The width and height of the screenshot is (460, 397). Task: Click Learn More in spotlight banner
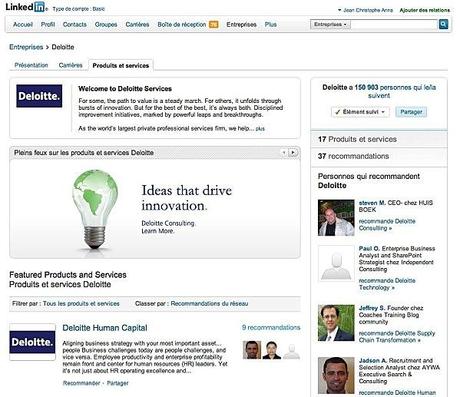(x=158, y=231)
